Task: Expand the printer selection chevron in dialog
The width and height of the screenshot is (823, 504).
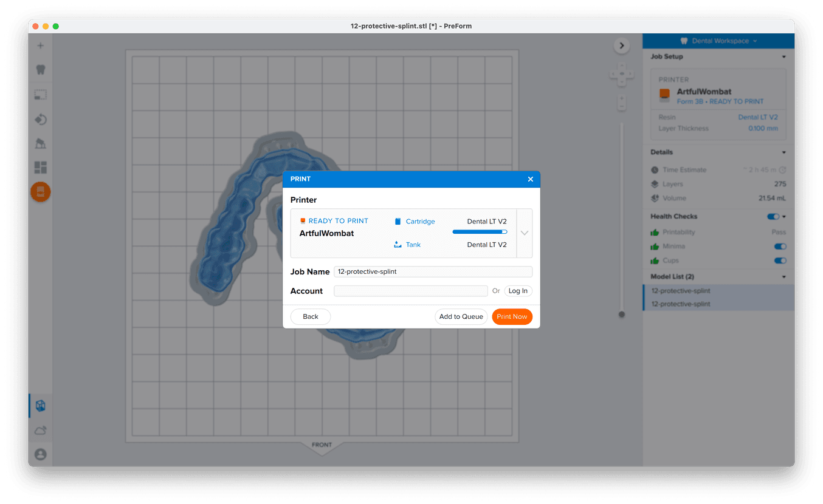Action: pyautogui.click(x=525, y=233)
